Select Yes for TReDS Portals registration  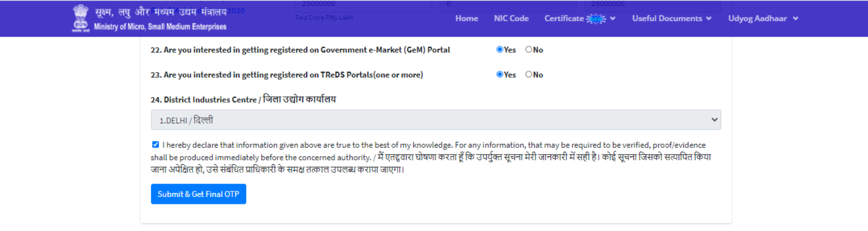tap(500, 75)
